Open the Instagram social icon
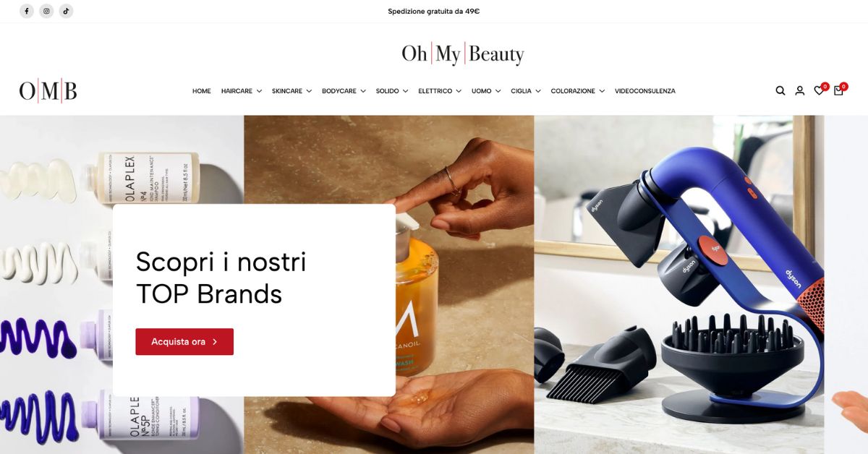The image size is (868, 454). click(46, 11)
